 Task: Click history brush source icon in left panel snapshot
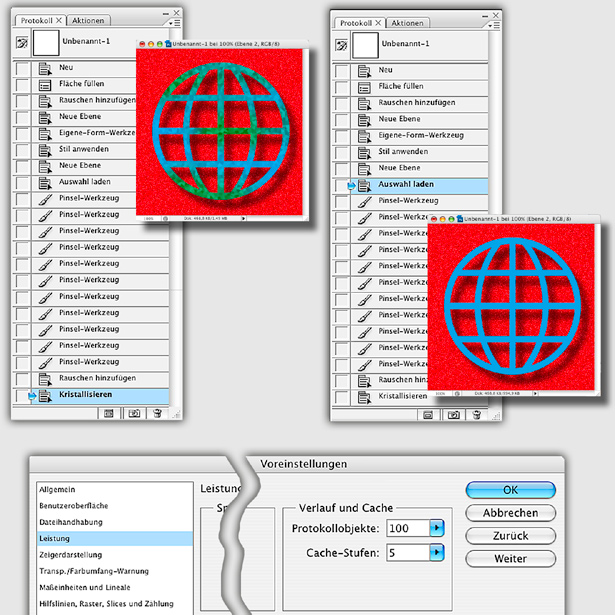click(x=22, y=43)
